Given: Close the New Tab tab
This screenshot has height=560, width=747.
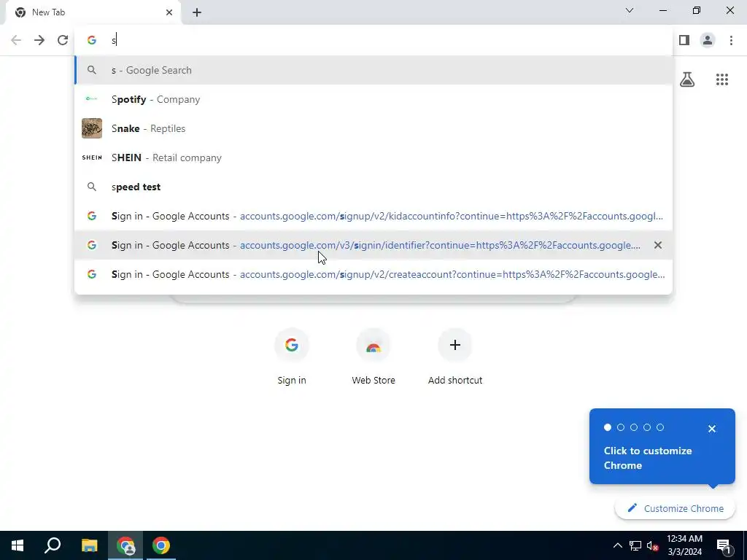Looking at the screenshot, I should pos(169,12).
